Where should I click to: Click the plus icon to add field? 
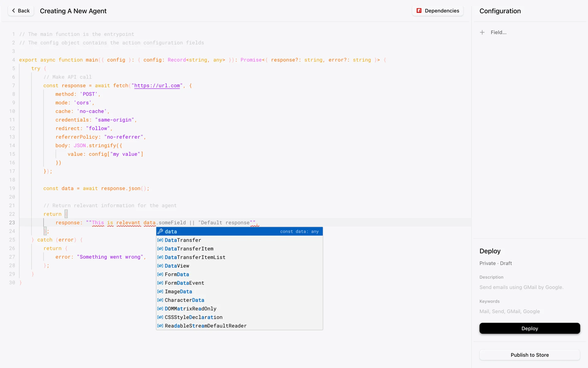[x=482, y=33]
